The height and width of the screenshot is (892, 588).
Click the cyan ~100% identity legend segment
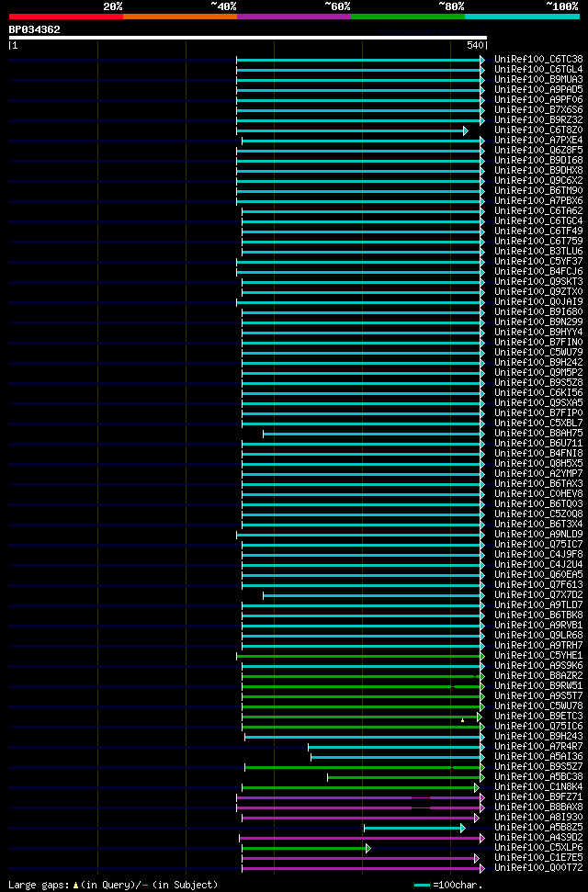(x=523, y=17)
